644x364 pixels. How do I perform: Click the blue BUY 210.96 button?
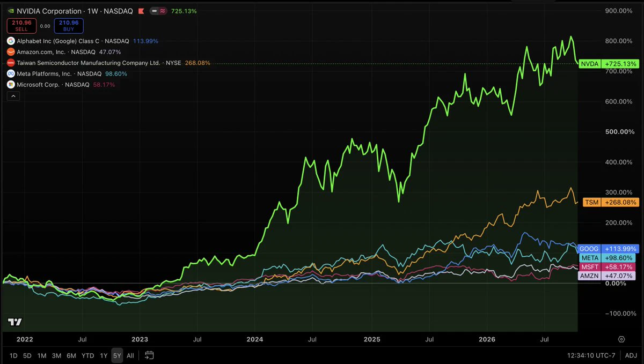(x=69, y=26)
